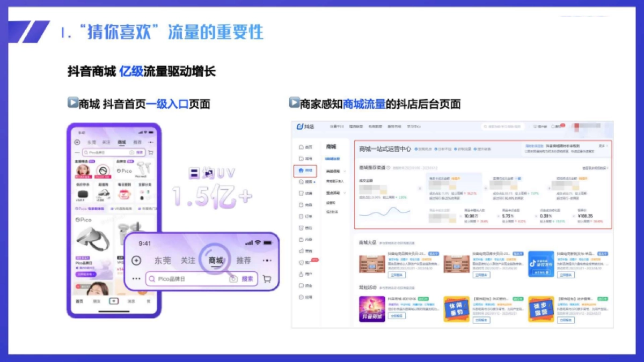Click the magnifier icon in the Doudian search box
This screenshot has height=362, width=644.
pos(485,126)
